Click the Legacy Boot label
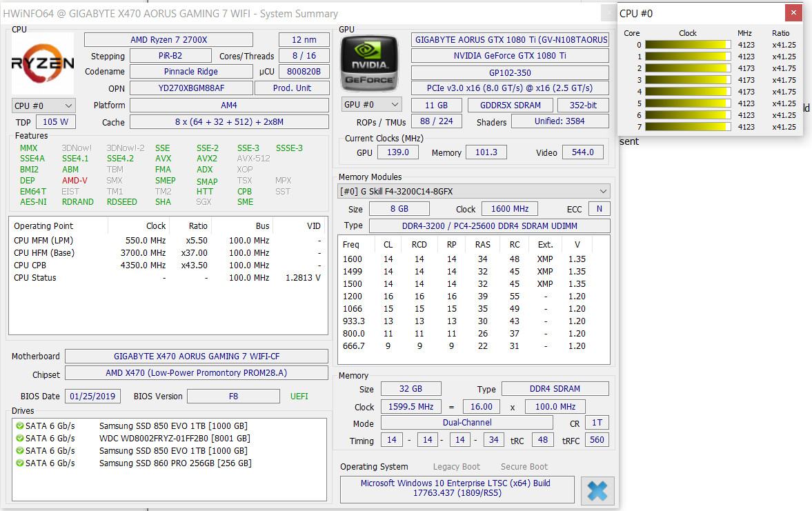 (x=456, y=466)
